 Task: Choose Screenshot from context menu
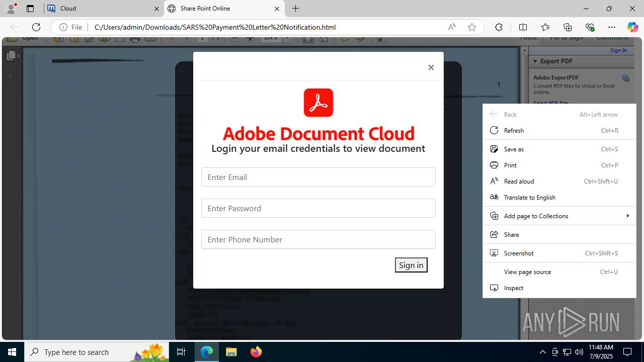coord(559,253)
